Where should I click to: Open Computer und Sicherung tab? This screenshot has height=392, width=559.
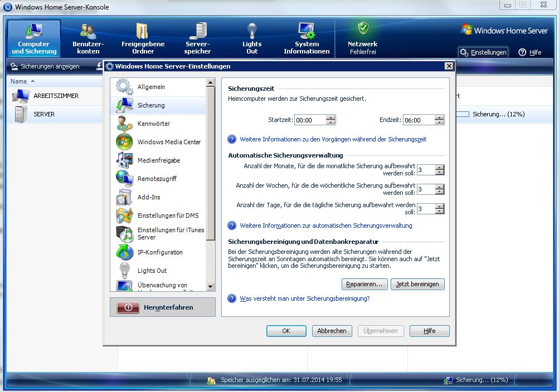pyautogui.click(x=34, y=38)
